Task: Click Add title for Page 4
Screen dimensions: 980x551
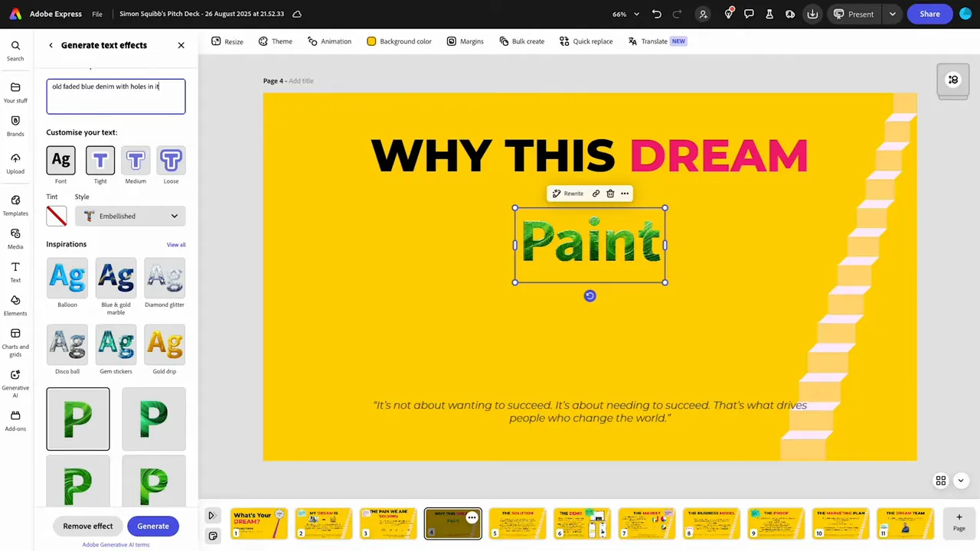Action: tap(301, 81)
